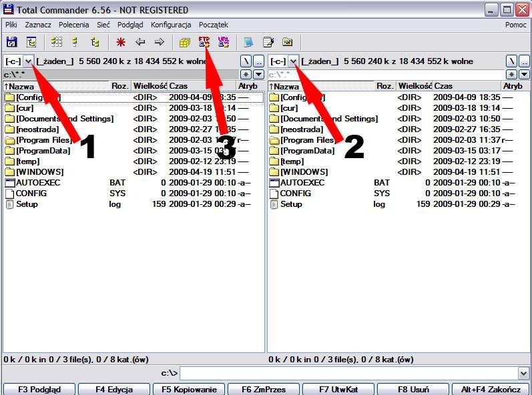Click the F6 ZmPrzes button
532x395 pixels.
pyautogui.click(x=264, y=389)
